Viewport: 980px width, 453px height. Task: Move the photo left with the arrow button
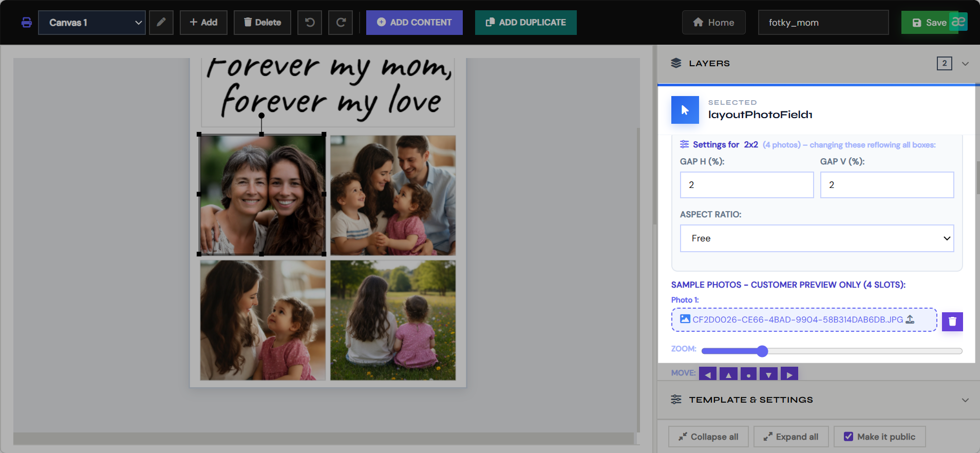708,374
